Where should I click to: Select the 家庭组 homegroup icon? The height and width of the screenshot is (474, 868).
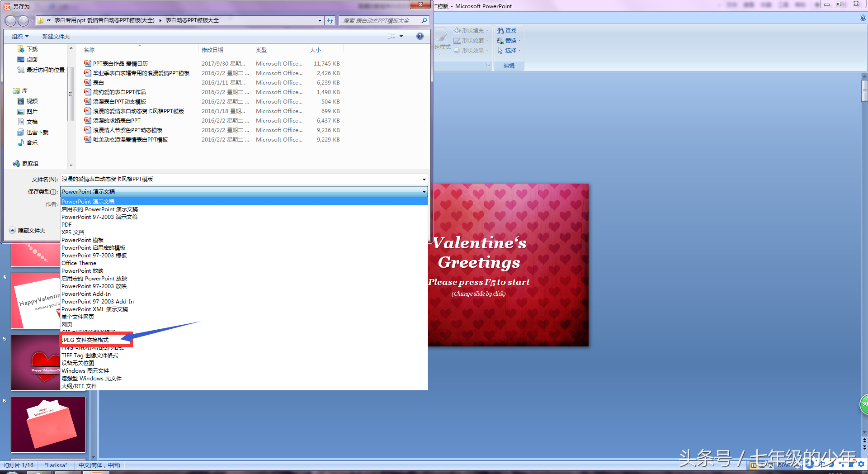click(x=16, y=163)
